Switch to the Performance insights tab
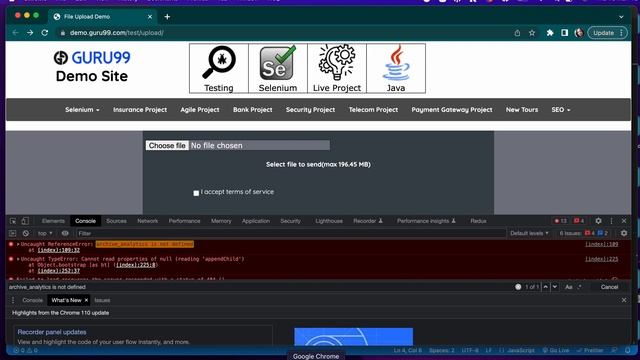This screenshot has width=640, height=360. pos(426,221)
